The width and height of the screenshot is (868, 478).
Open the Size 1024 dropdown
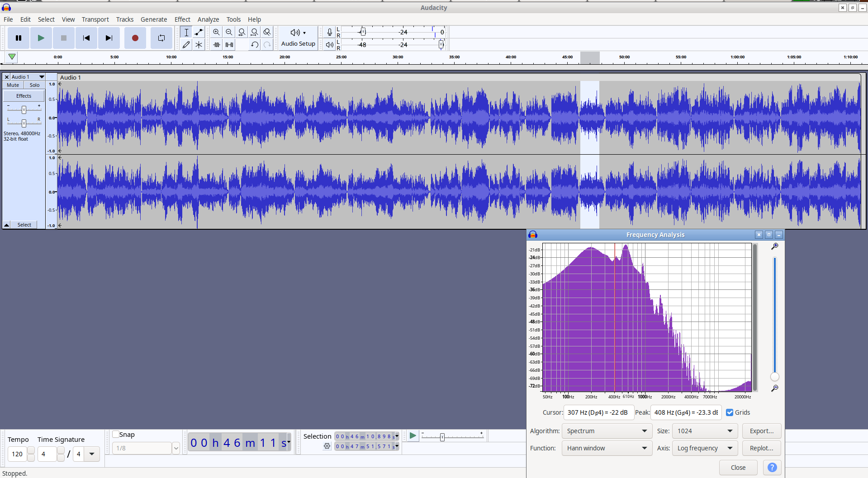(705, 431)
